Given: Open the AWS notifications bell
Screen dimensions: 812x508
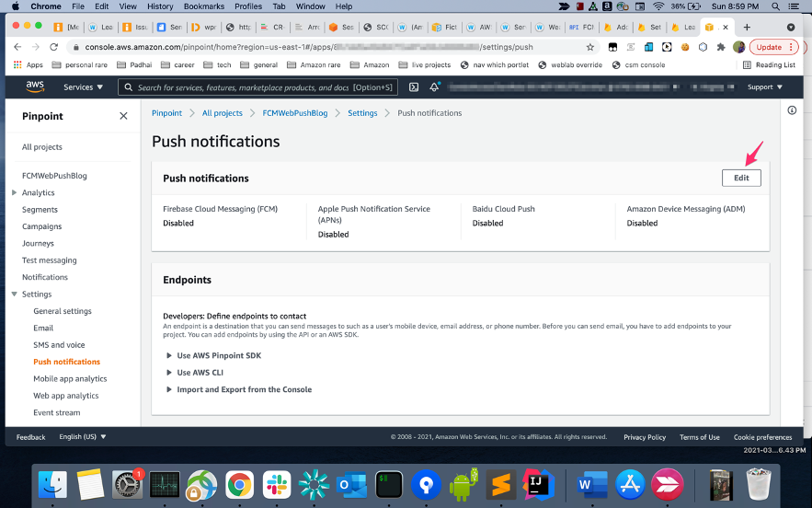Looking at the screenshot, I should click(x=434, y=87).
